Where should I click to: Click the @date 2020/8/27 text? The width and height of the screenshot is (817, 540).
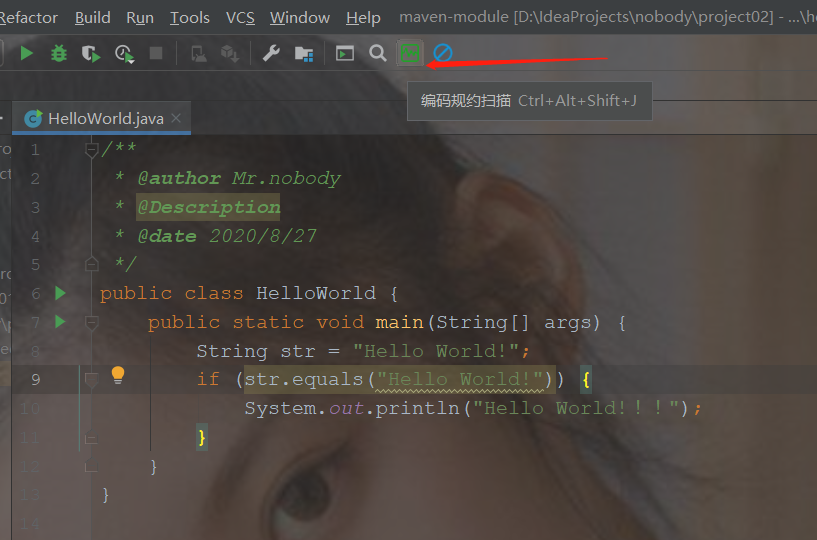(227, 236)
